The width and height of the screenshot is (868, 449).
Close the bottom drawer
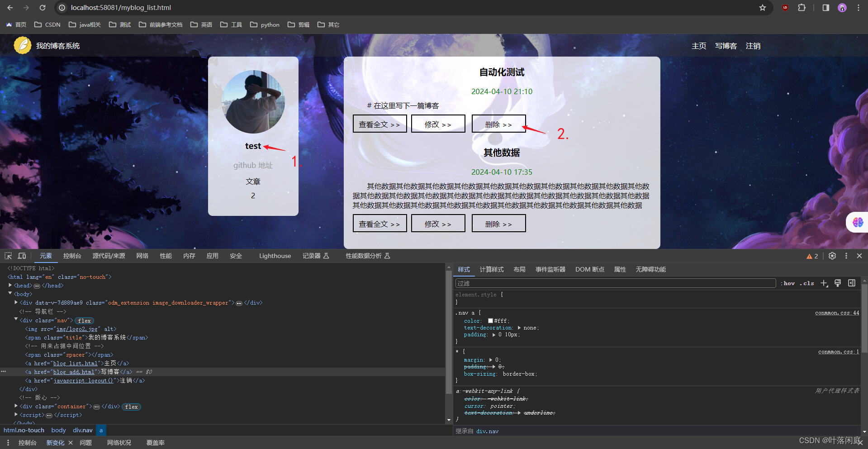pyautogui.click(x=859, y=442)
